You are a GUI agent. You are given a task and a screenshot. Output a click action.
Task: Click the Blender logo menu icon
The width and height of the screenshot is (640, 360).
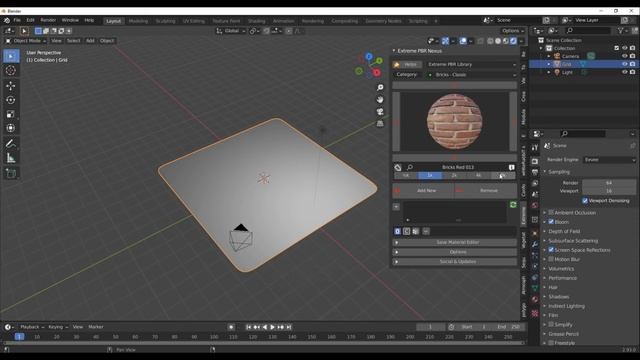pyautogui.click(x=7, y=20)
